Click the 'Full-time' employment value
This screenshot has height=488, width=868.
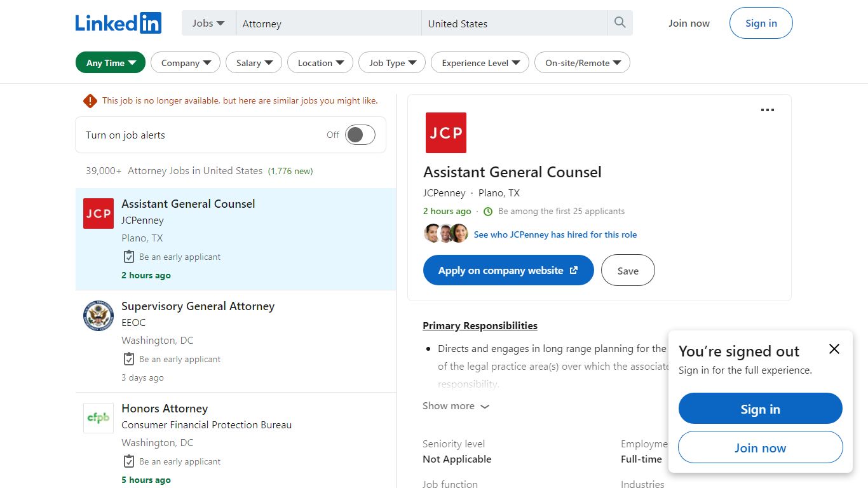641,459
